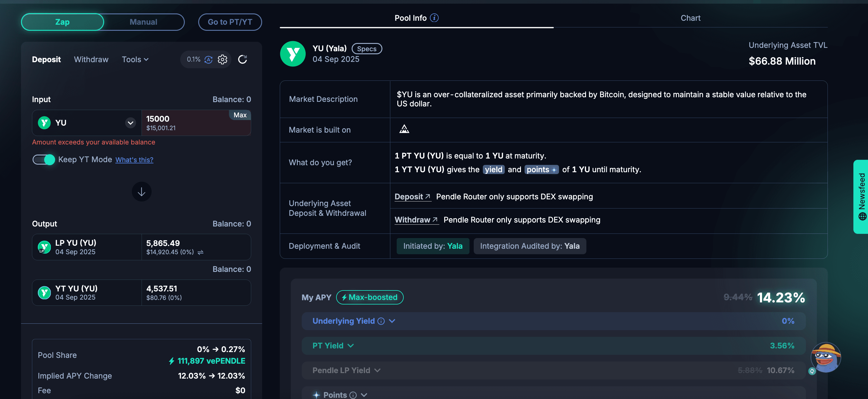868x399 pixels.
Task: Click the 15000 input amount field
Action: 196,123
